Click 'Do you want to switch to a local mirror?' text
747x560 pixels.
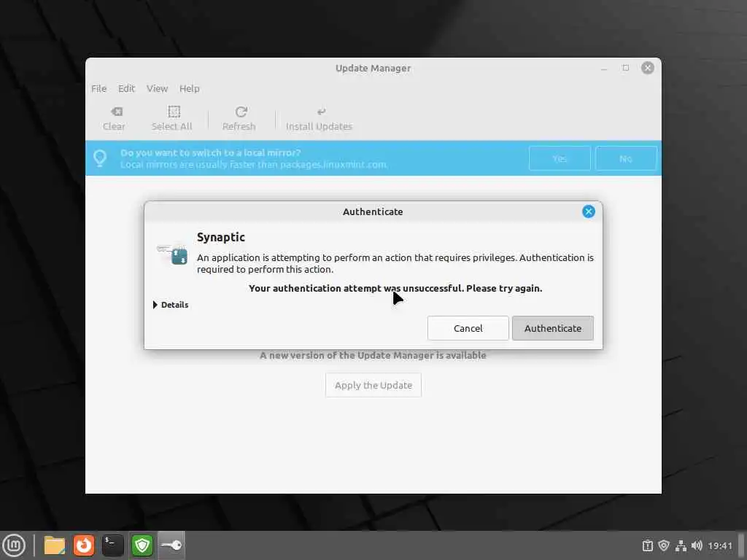211,153
